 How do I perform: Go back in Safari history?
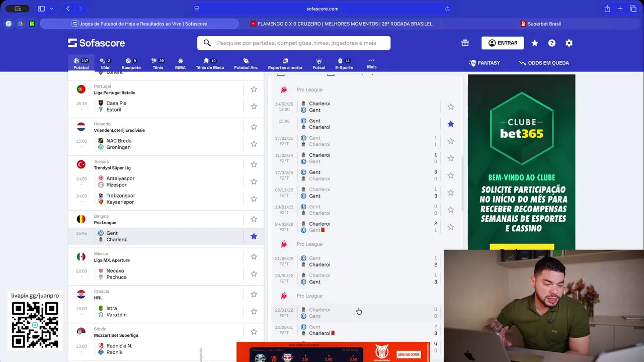(68, 9)
